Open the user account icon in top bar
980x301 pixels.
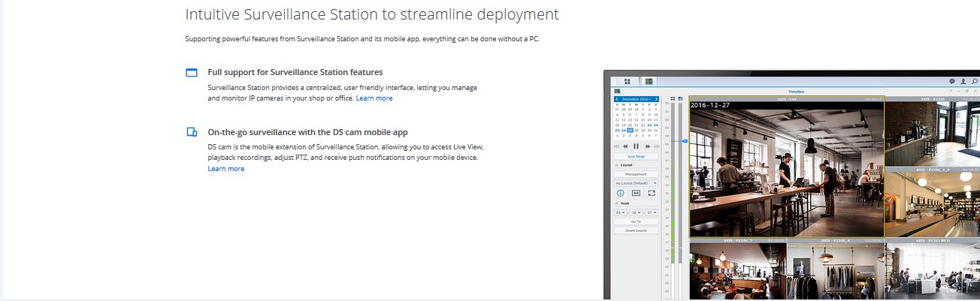pyautogui.click(x=963, y=80)
